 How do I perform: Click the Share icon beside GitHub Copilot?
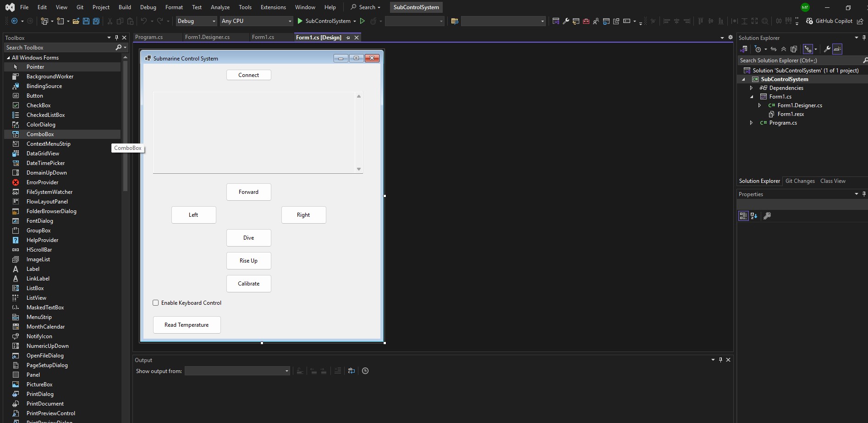pyautogui.click(x=860, y=21)
